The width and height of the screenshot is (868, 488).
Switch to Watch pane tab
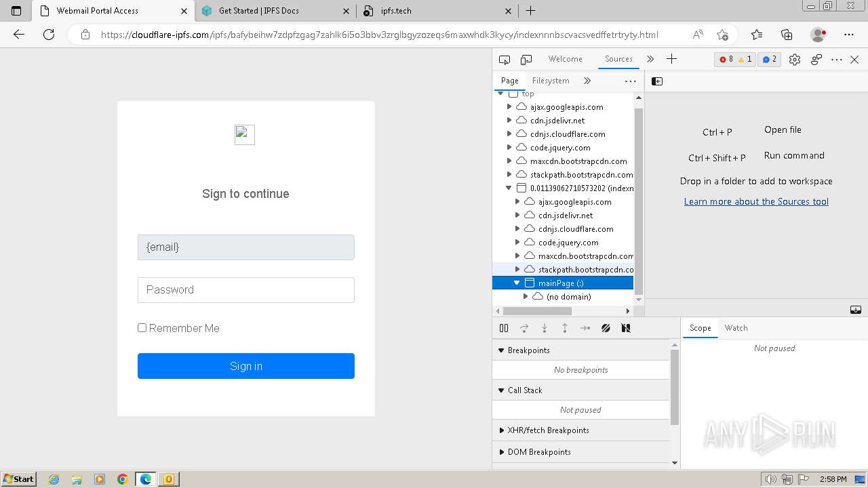click(x=736, y=328)
